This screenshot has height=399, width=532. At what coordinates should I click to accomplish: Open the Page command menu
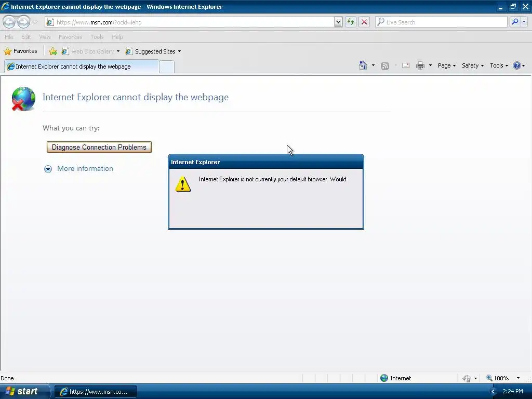tap(446, 65)
